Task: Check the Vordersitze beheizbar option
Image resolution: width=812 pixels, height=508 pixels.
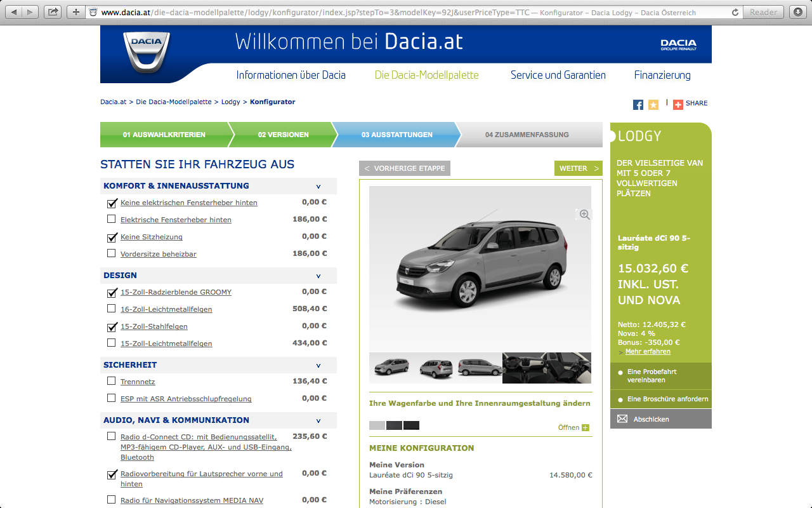Action: point(112,253)
